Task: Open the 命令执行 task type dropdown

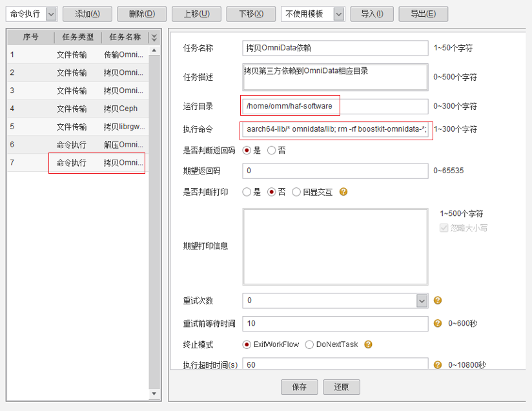Action: [x=51, y=14]
